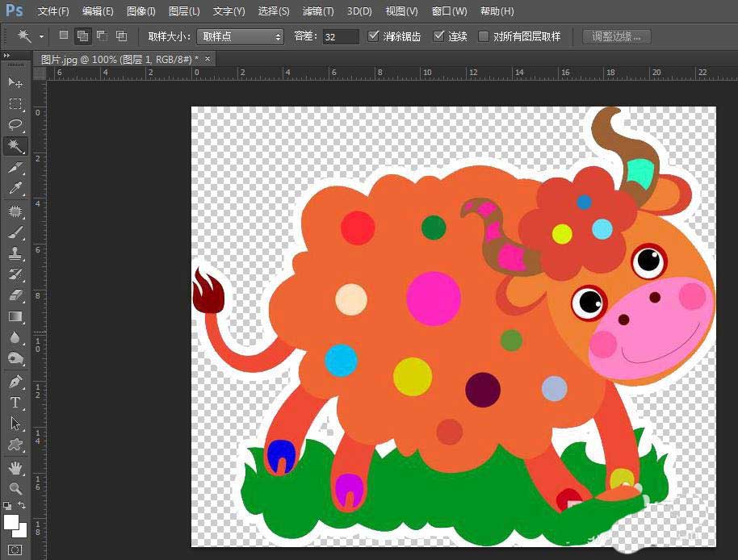
Task: Open the tool preset picker arrow
Action: click(x=43, y=36)
